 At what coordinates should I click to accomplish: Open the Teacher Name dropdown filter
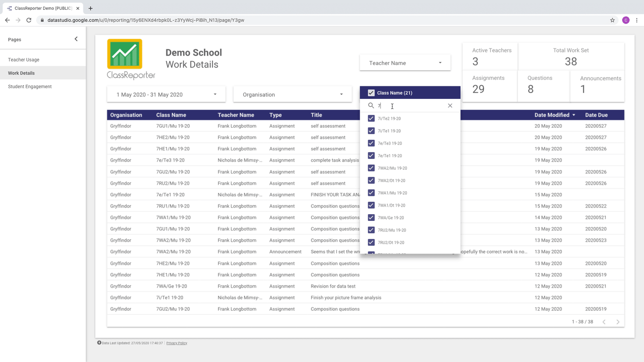(405, 63)
